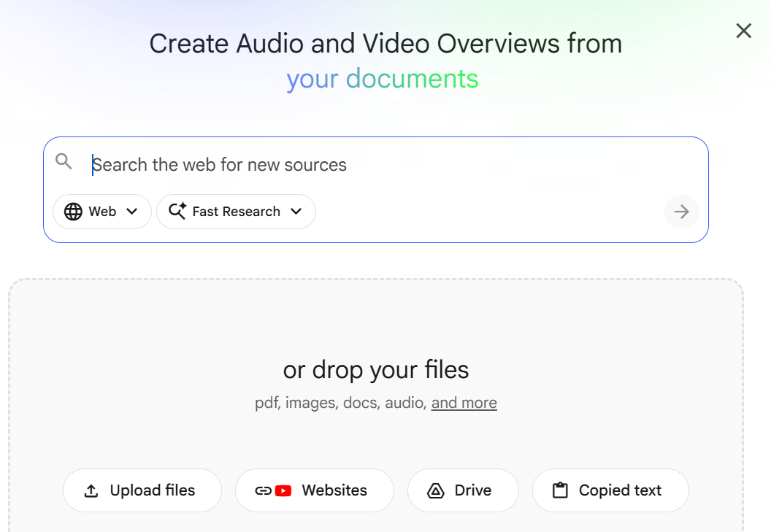Screen dimensions: 771x532
Task: Open the Fast Research mode selector label
Action: pyautogui.click(x=236, y=212)
